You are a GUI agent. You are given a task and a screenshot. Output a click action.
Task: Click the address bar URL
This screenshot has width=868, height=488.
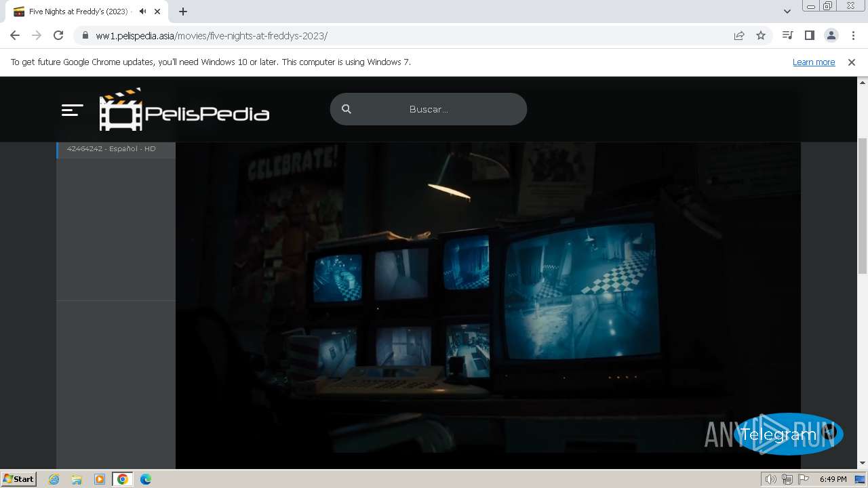(212, 36)
